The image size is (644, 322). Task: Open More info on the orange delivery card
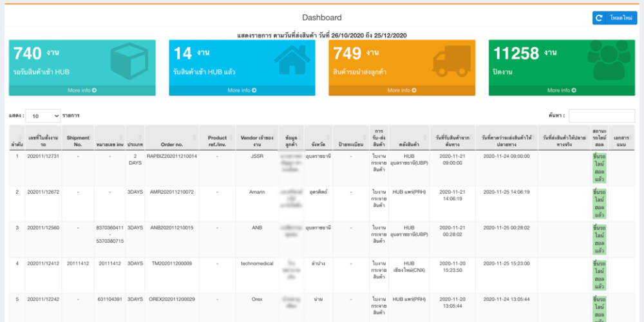coord(402,91)
